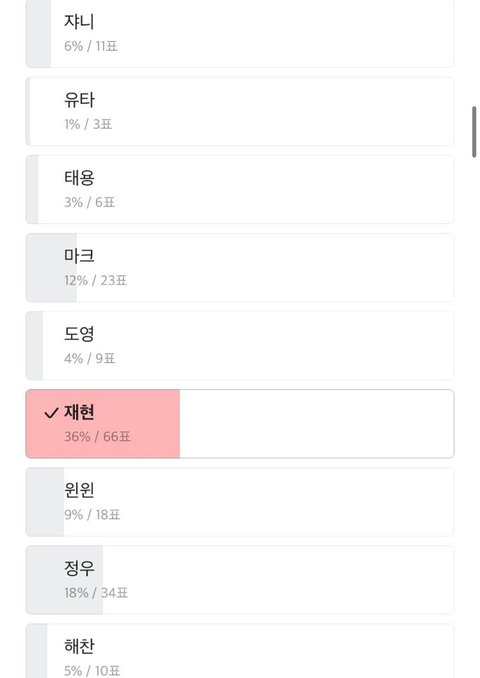Image resolution: width=480 pixels, height=678 pixels.
Task: Click the '4% / 9표' vote text
Action: tap(90, 359)
